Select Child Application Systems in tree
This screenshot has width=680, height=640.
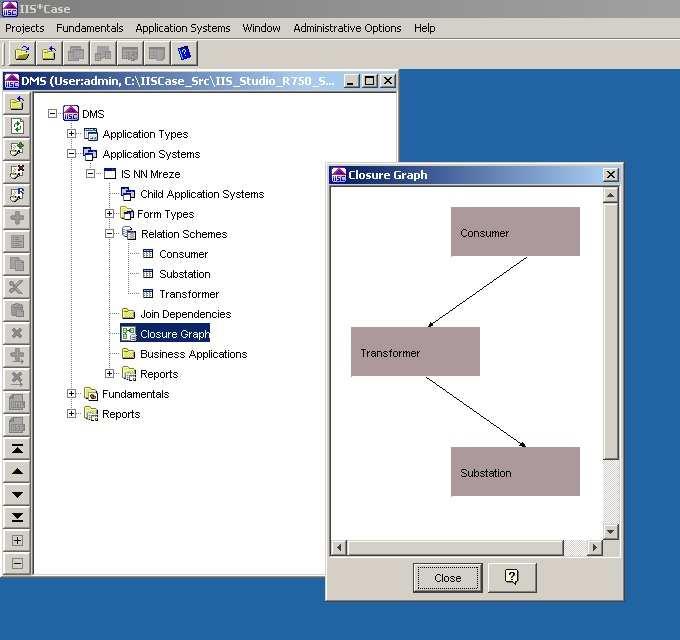pyautogui.click(x=202, y=194)
